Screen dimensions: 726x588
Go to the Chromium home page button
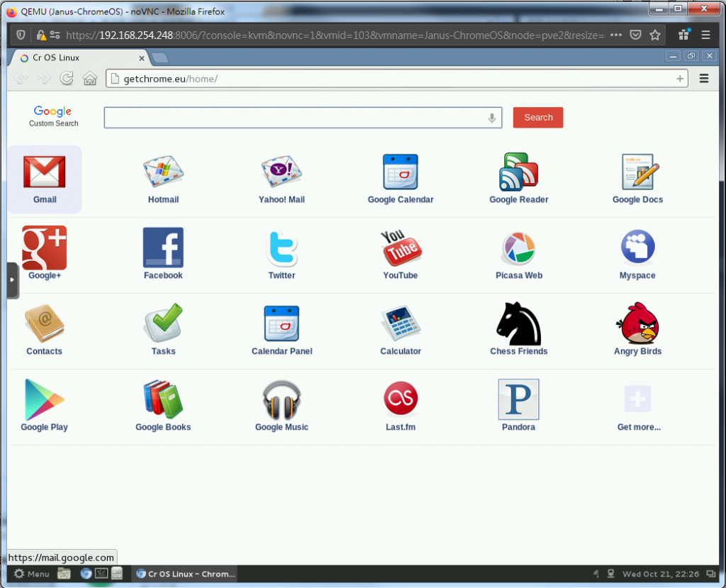point(90,78)
